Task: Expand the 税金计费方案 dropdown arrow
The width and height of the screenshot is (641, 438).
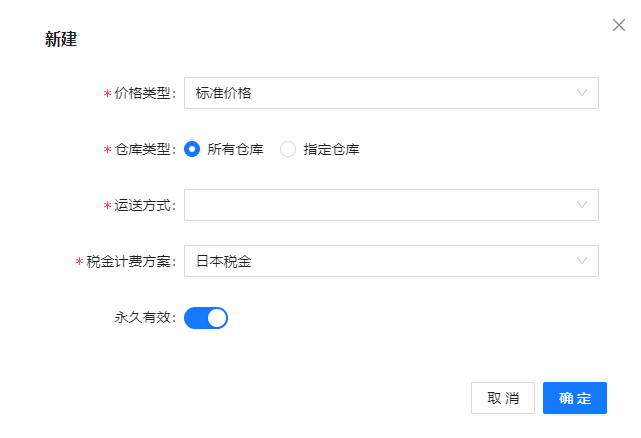Action: point(581,261)
